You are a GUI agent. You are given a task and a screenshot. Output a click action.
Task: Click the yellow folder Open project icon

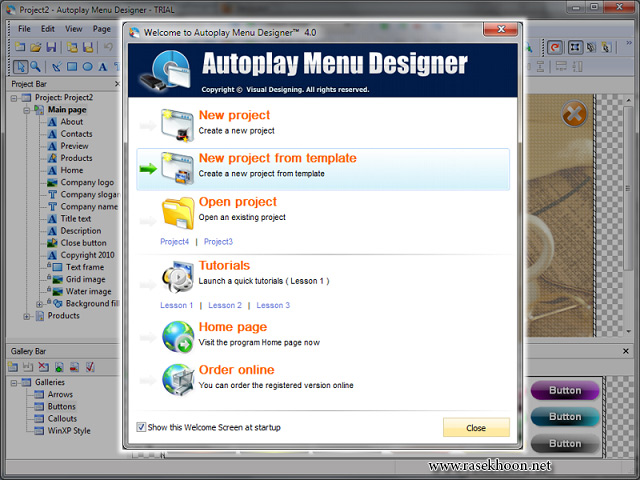point(178,213)
